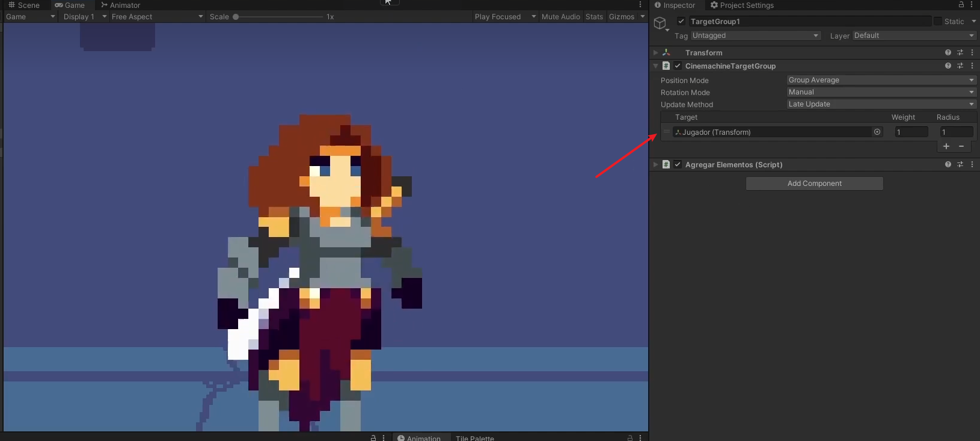Enable the Static checkbox

[x=938, y=21]
